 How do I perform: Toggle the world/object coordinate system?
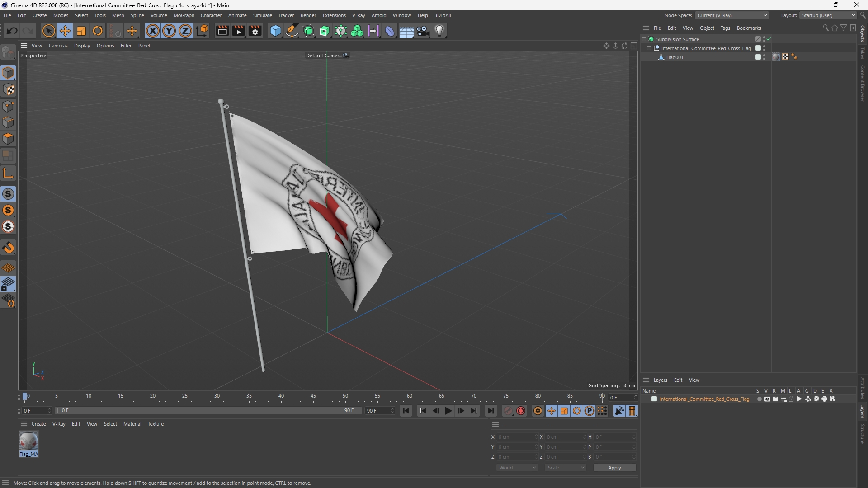203,31
